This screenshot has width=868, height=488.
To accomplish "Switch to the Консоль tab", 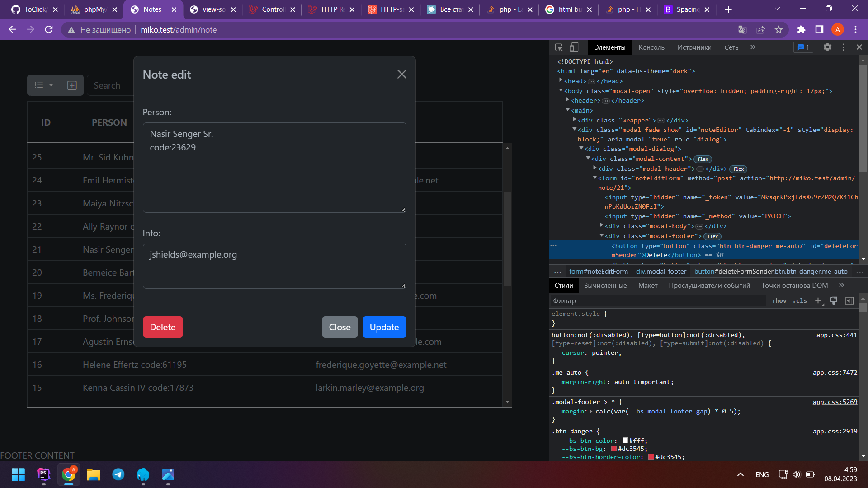I will [x=651, y=47].
